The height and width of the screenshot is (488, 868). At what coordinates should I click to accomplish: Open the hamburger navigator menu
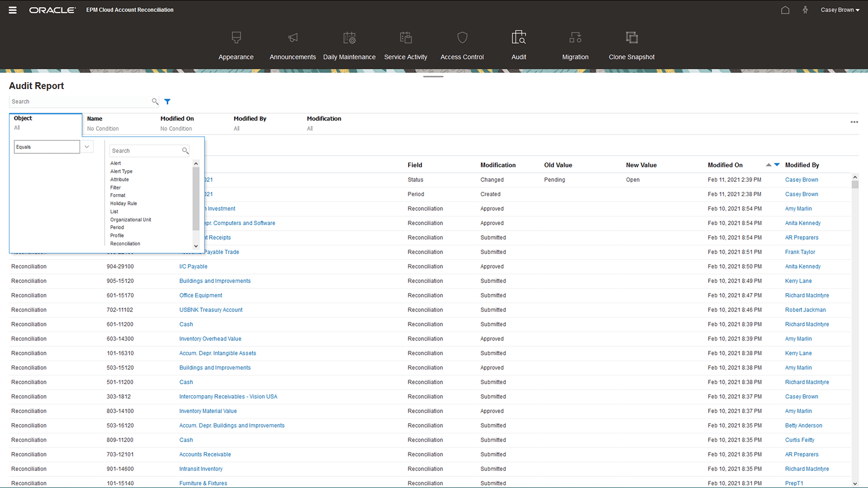pyautogui.click(x=13, y=10)
